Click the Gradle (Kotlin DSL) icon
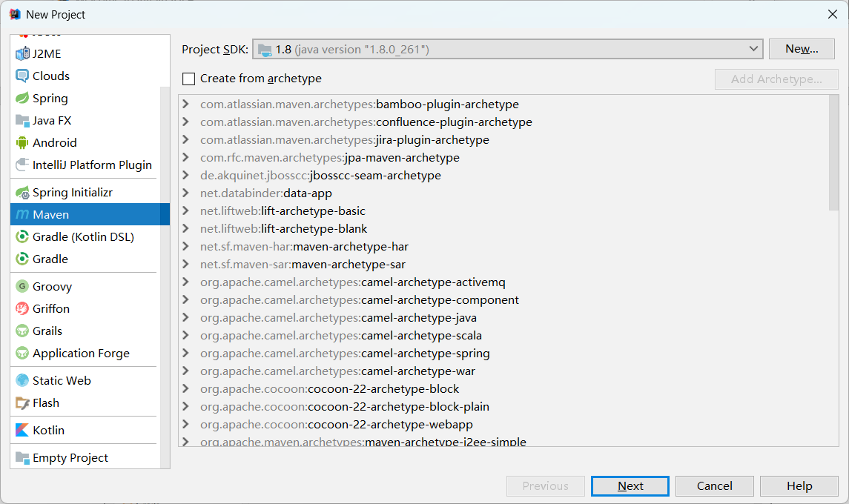 (x=22, y=236)
